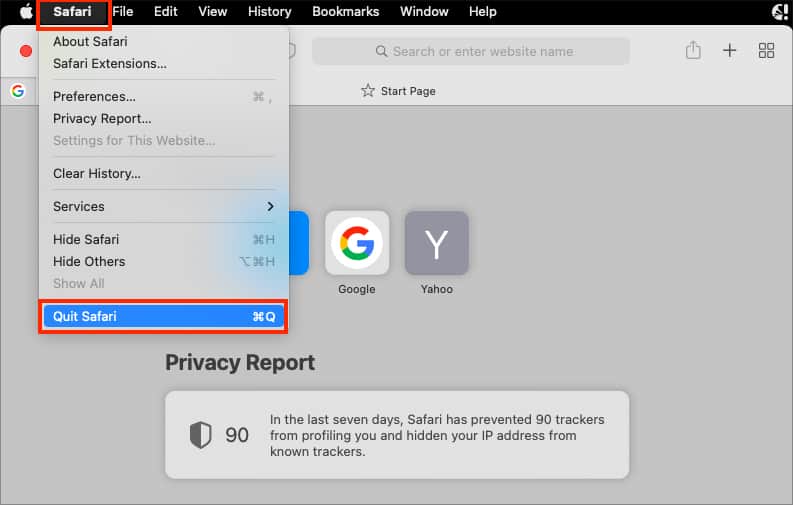This screenshot has width=793, height=505.
Task: Open Preferences… from Safari menu
Action: click(163, 97)
